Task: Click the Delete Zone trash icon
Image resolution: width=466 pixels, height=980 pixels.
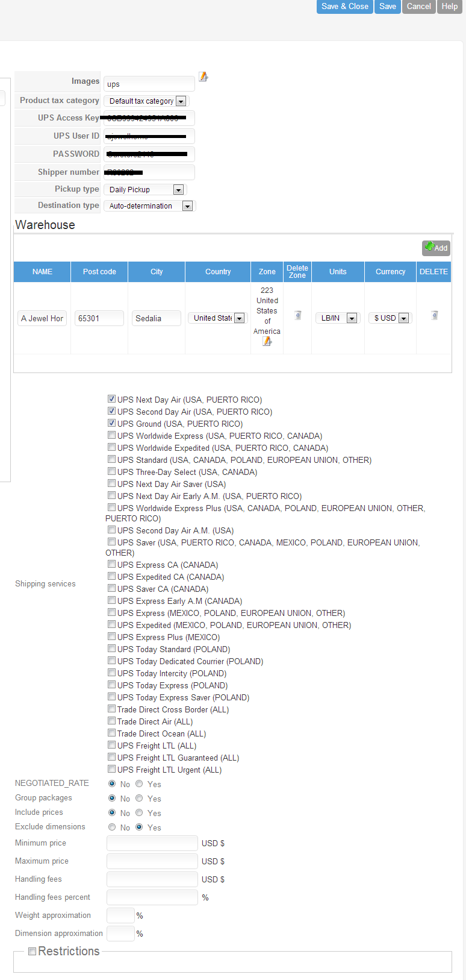Action: (297, 315)
